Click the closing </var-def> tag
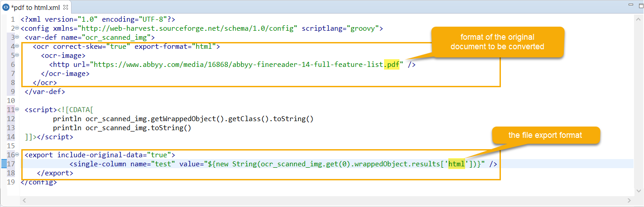644x207 pixels. [x=45, y=92]
